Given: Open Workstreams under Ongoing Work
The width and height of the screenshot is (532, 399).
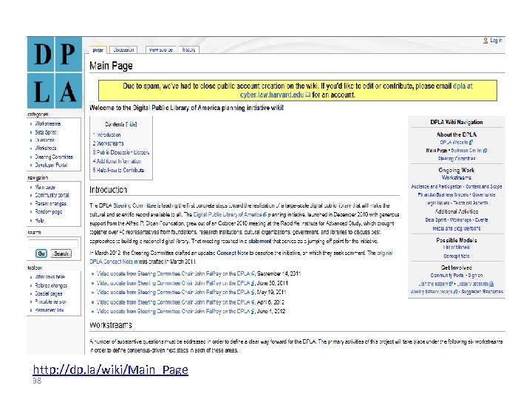Looking at the screenshot, I should (457, 178).
